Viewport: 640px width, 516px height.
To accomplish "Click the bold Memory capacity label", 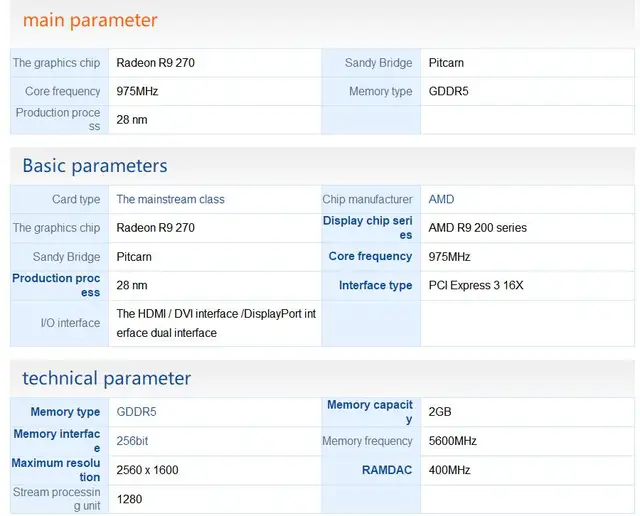I will click(x=370, y=411).
